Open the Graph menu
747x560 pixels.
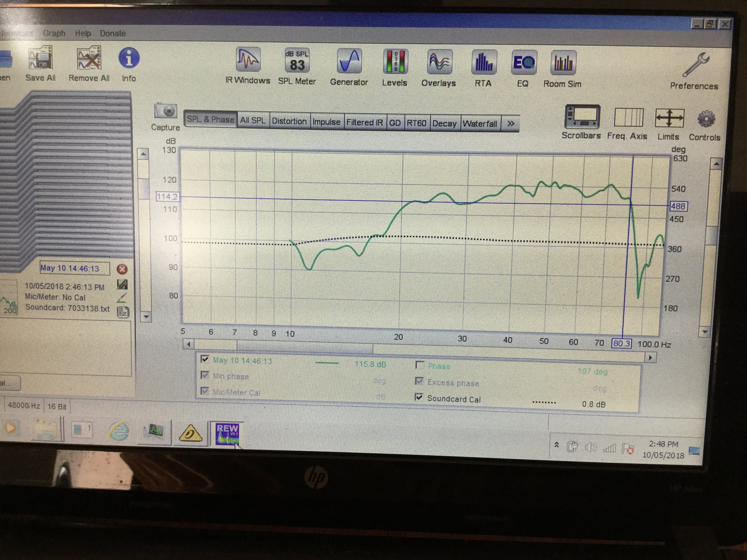tap(54, 33)
